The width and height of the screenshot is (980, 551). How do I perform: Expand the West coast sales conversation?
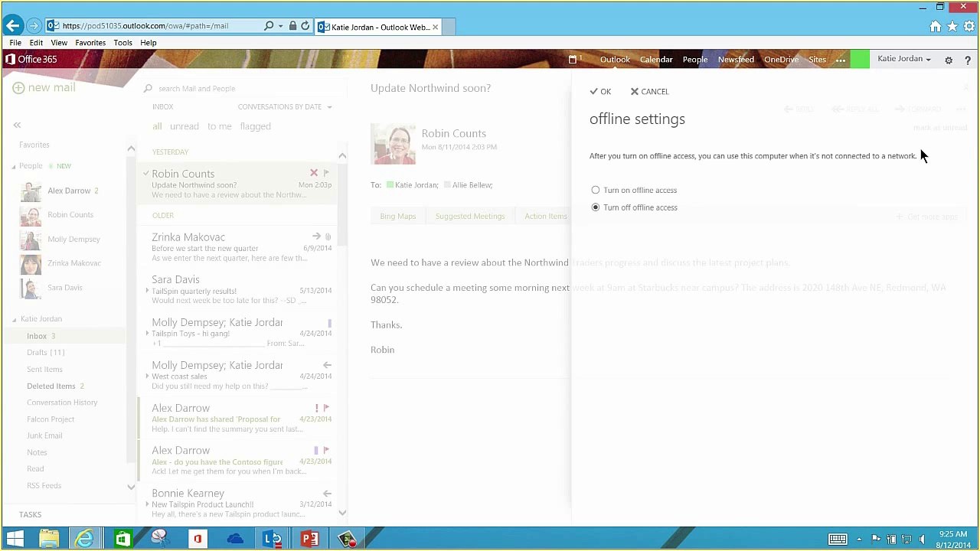coord(147,377)
